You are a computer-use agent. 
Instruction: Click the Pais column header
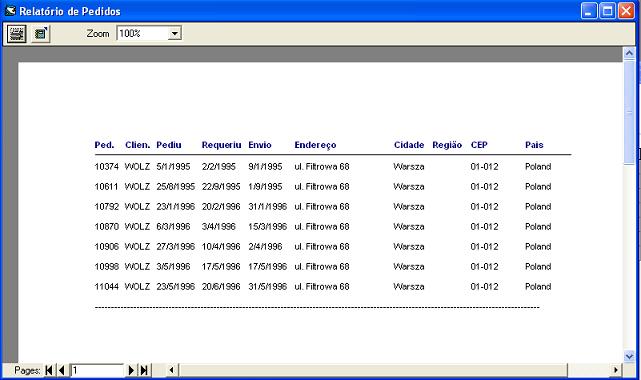tap(534, 145)
